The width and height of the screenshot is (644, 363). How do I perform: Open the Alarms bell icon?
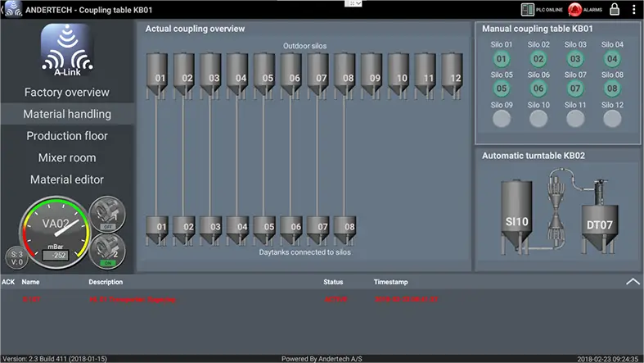(x=575, y=10)
